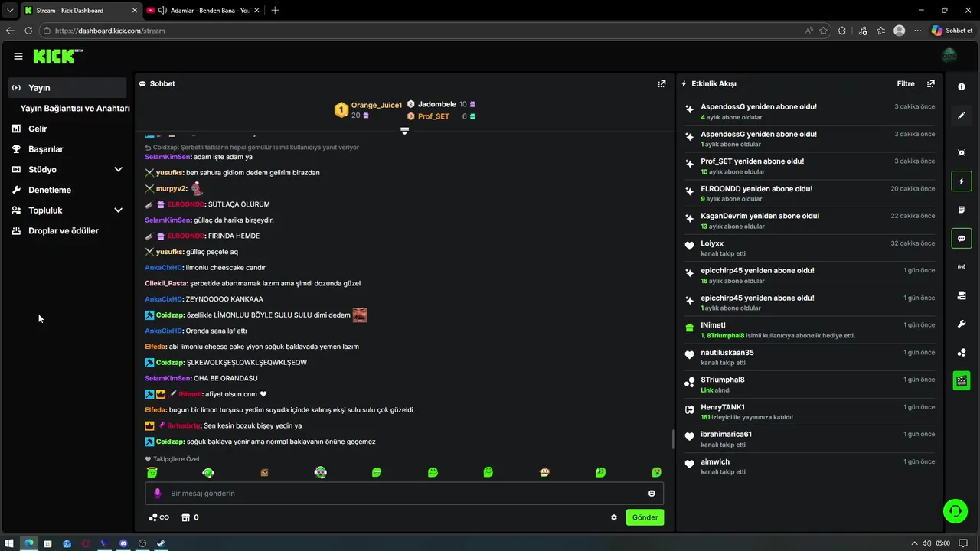Open a new browser tab with plus
The image size is (980, 551).
275,10
